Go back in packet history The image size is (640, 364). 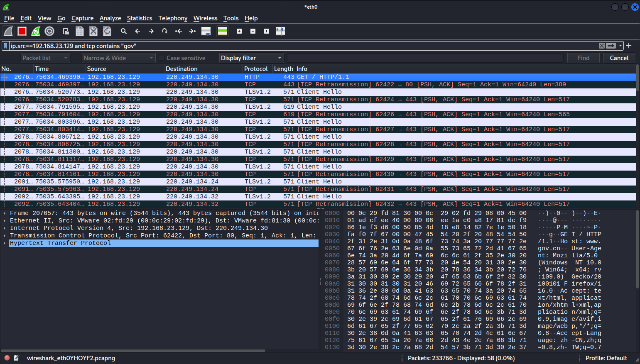[137, 31]
